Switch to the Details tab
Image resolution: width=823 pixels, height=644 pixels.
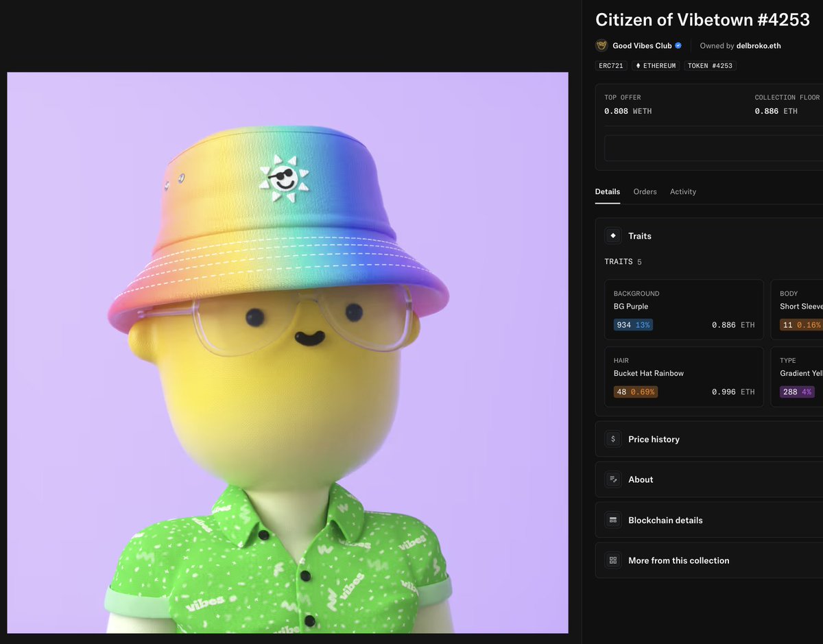click(608, 192)
